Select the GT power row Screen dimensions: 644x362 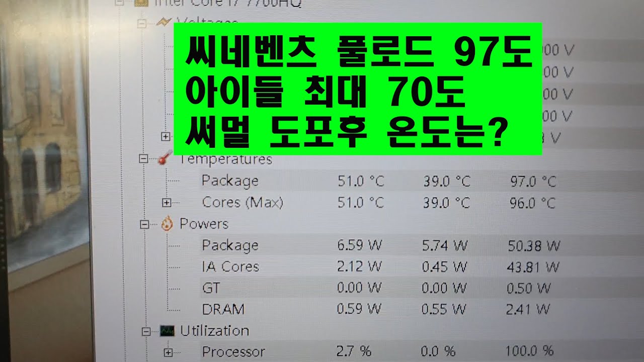point(211,288)
